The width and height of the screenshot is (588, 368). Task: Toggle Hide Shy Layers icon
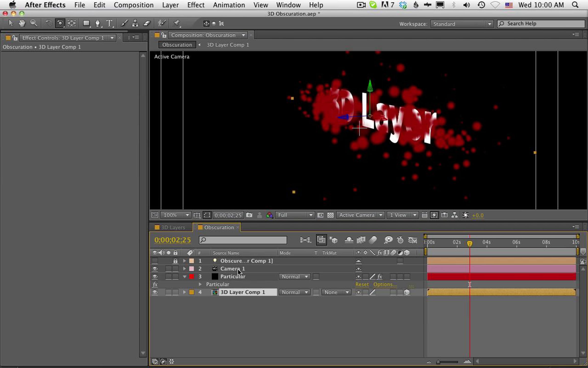[349, 240]
